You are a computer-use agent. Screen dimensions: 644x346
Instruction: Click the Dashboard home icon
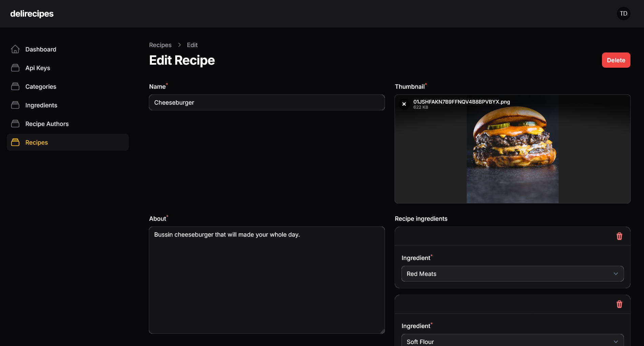15,49
